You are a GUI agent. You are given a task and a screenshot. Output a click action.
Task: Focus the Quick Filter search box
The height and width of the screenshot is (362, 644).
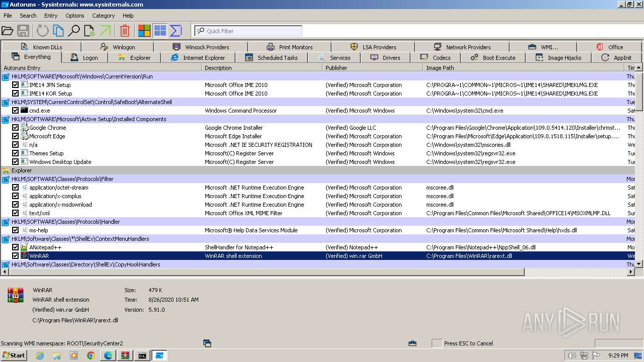248,31
